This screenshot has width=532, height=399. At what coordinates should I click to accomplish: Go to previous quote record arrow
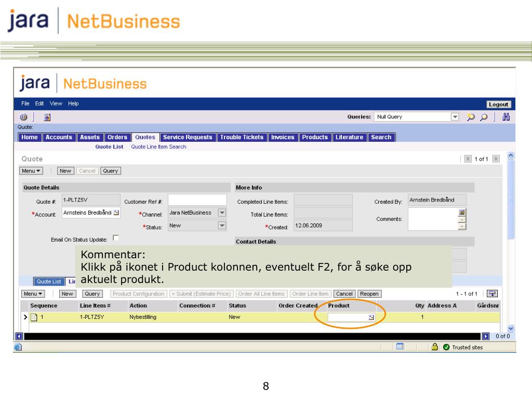(468, 159)
